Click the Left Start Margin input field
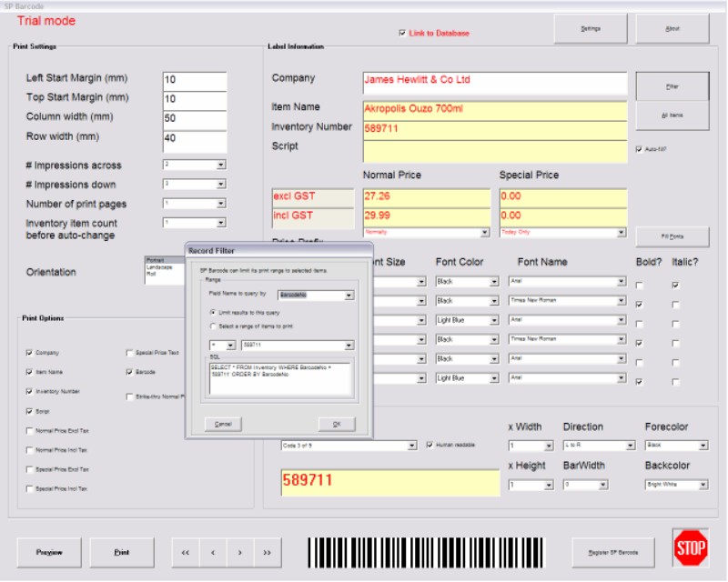728x582 pixels. (x=194, y=80)
